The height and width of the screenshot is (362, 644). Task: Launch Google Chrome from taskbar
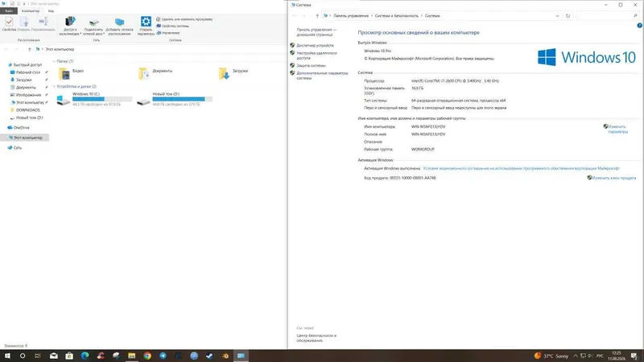pos(147,356)
